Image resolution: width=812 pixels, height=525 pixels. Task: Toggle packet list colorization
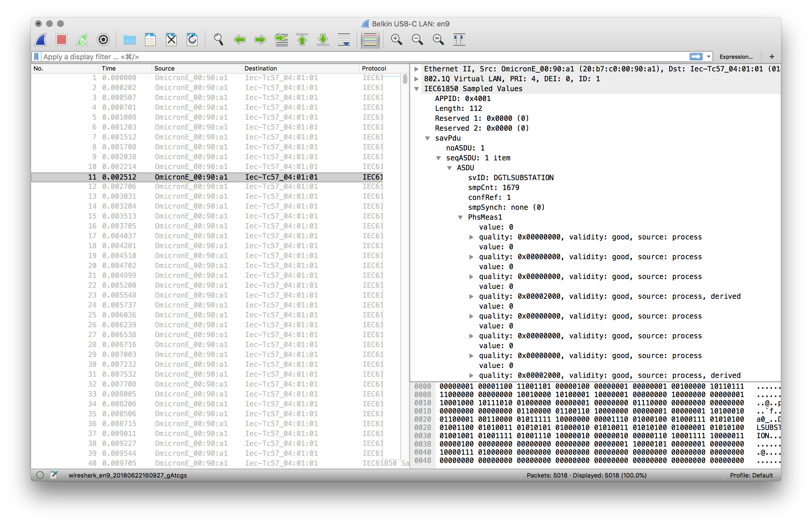(370, 40)
